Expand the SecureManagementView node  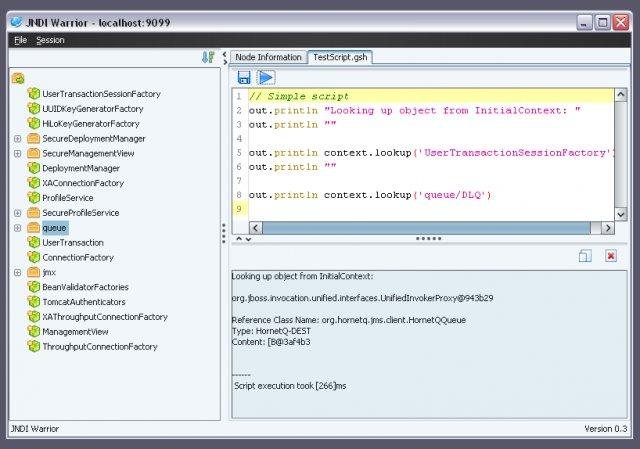click(x=18, y=153)
